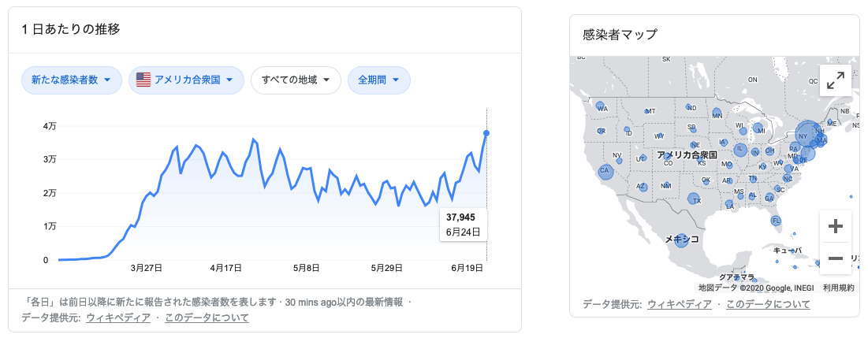The image size is (868, 338).
Task: Open the 全期間 time range dropdown
Action: [378, 80]
